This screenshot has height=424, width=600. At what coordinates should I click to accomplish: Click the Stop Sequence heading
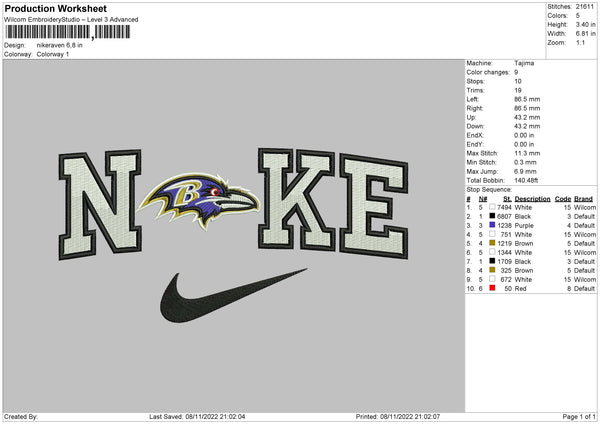[x=489, y=189]
